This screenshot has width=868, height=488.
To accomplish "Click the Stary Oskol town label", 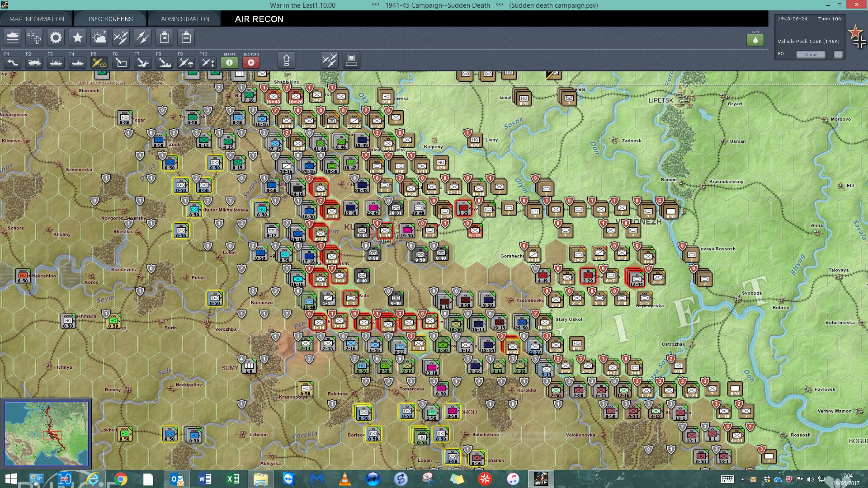I will 569,319.
